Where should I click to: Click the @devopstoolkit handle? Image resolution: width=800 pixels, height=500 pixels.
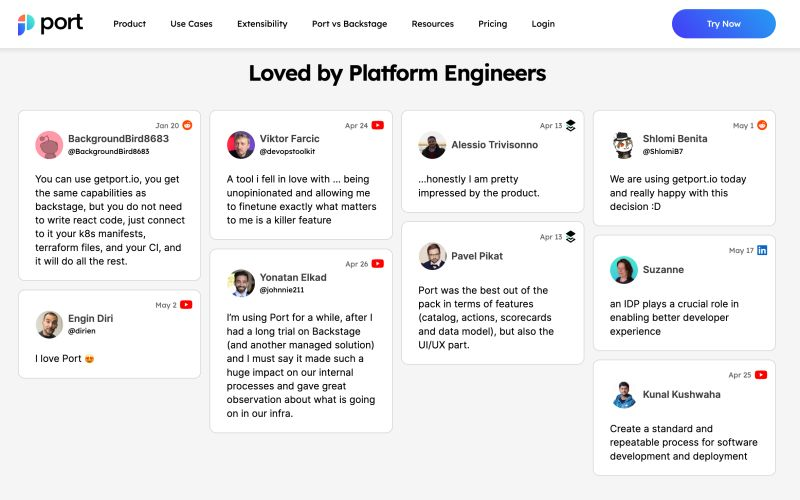tap(287, 152)
